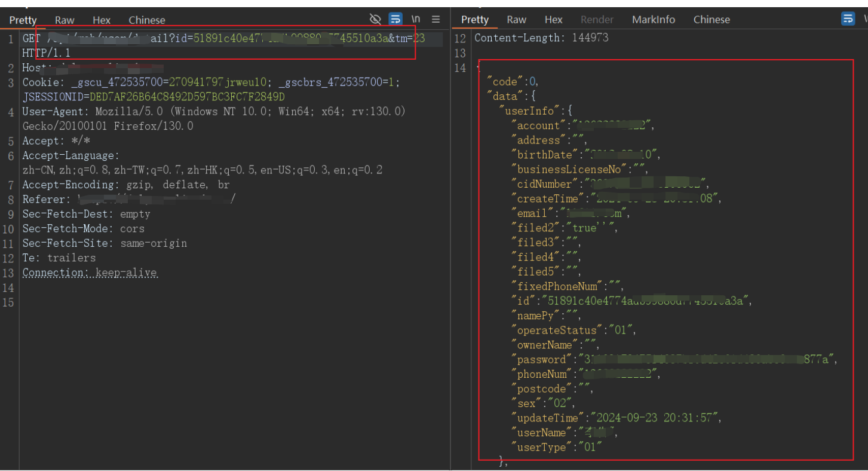Click the Gecko/20100101 Firefox/130.0 text
The height and width of the screenshot is (471, 868).
[x=108, y=126]
